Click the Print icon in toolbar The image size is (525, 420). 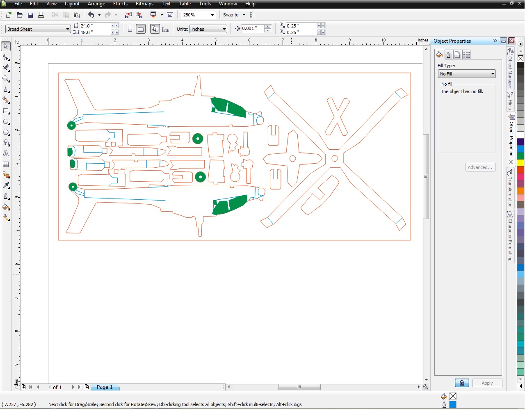pos(41,15)
